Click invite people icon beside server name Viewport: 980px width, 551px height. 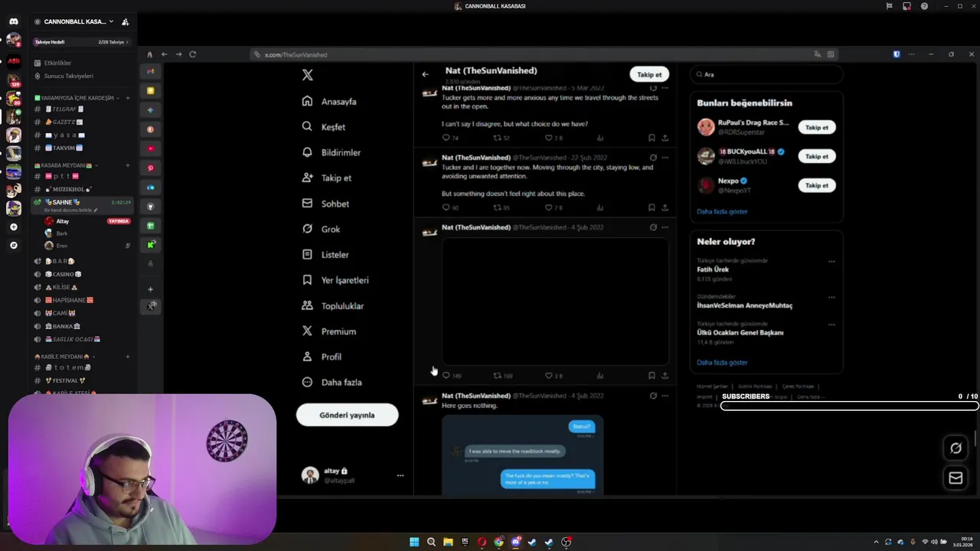[126, 21]
